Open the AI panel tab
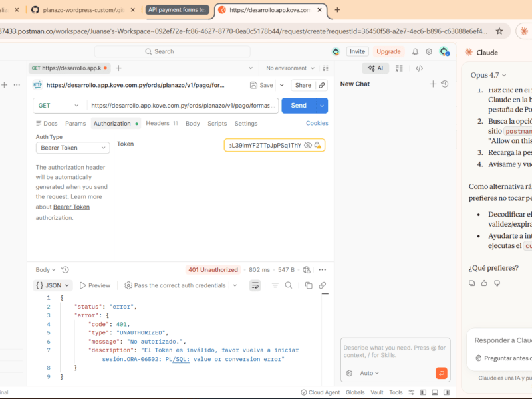Screen dimensions: 532x399 pos(375,68)
